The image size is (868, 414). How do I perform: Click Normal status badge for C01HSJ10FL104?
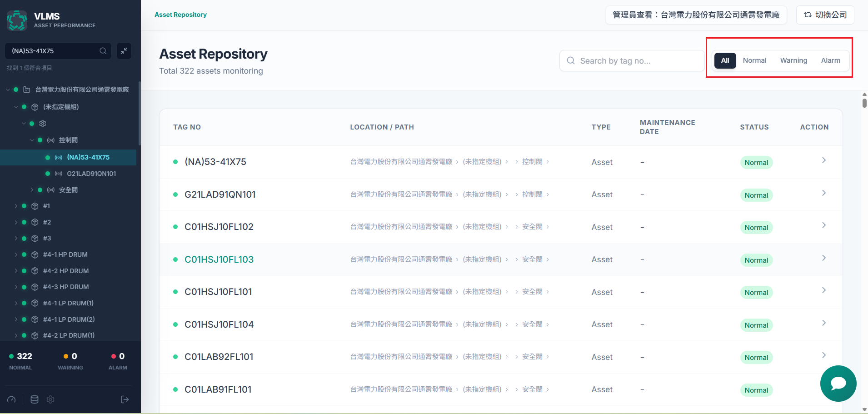(756, 325)
